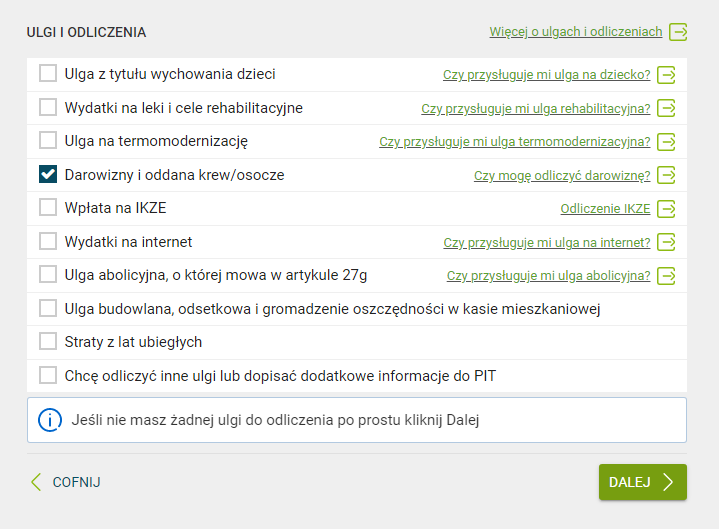The width and height of the screenshot is (719, 529).
Task: Click arrow icon next to darowiznę link
Action: point(666,175)
